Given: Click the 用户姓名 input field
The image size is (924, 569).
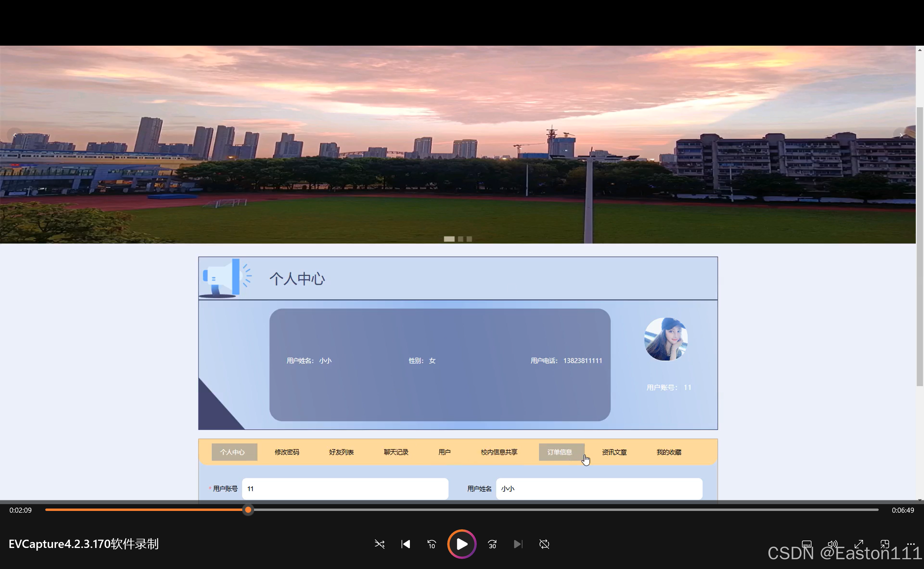Looking at the screenshot, I should (x=599, y=488).
